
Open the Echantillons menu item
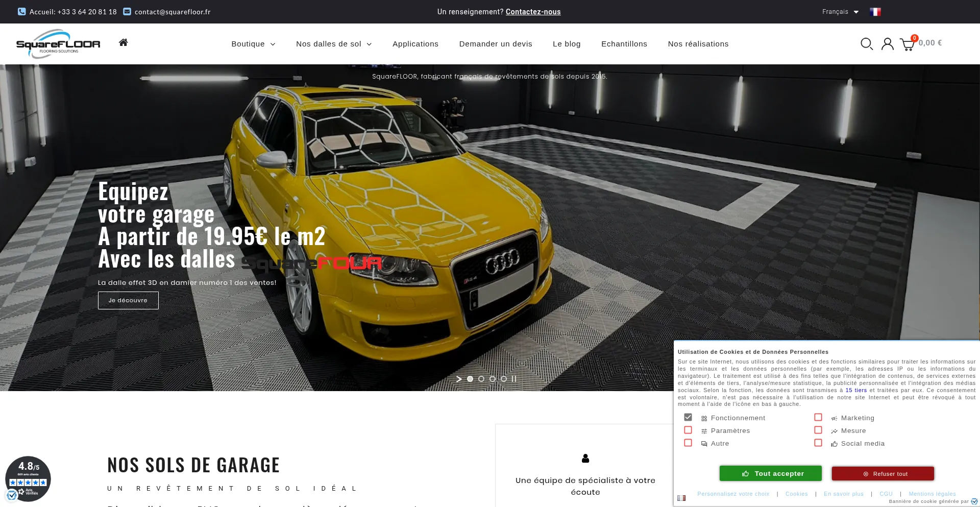(x=624, y=44)
